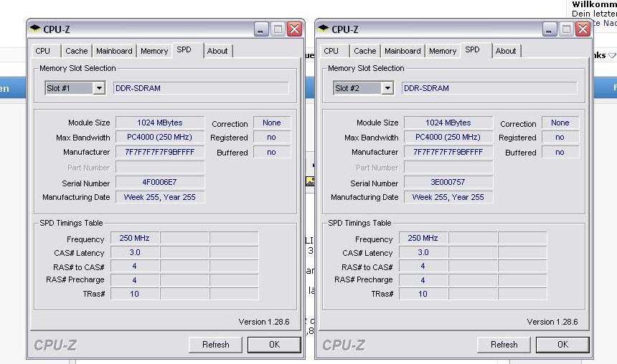
Task: Click the DDR-SDRAM field in the Slot #1 window
Action: click(x=201, y=88)
